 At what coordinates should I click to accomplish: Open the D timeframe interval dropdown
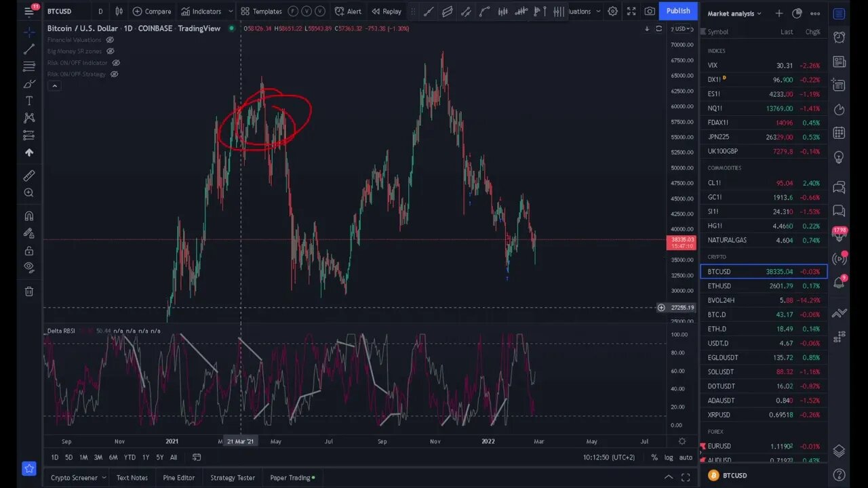click(100, 11)
